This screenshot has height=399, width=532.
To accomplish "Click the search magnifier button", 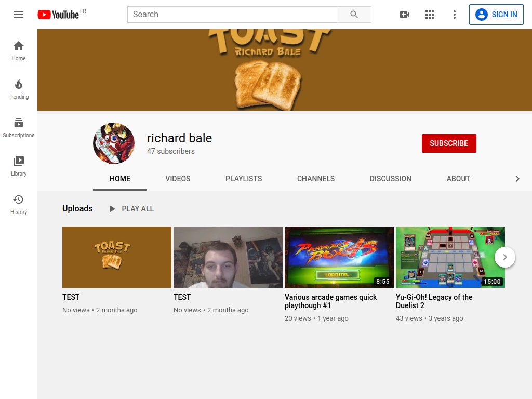I will click(x=354, y=15).
